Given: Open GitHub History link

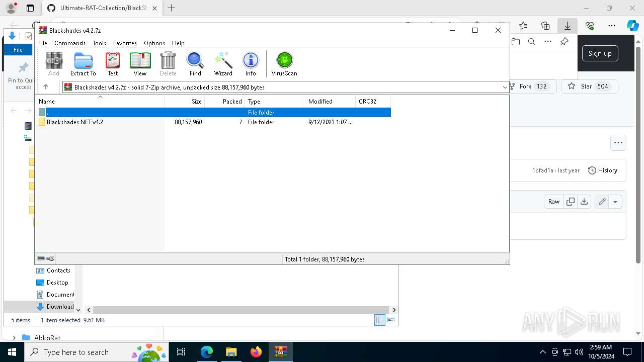Looking at the screenshot, I should (603, 170).
